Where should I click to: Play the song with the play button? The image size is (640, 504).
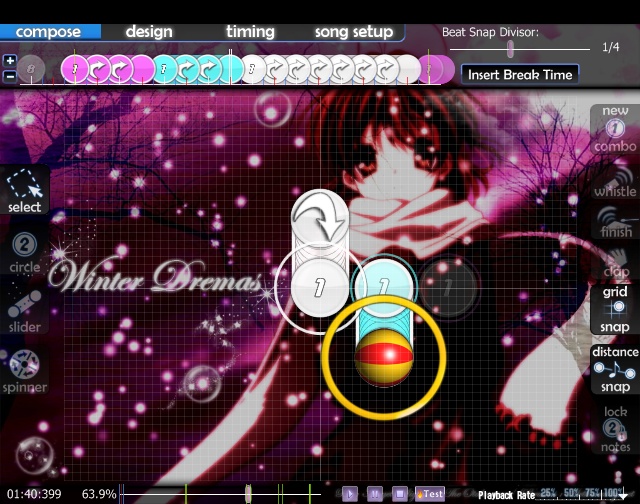[x=349, y=494]
